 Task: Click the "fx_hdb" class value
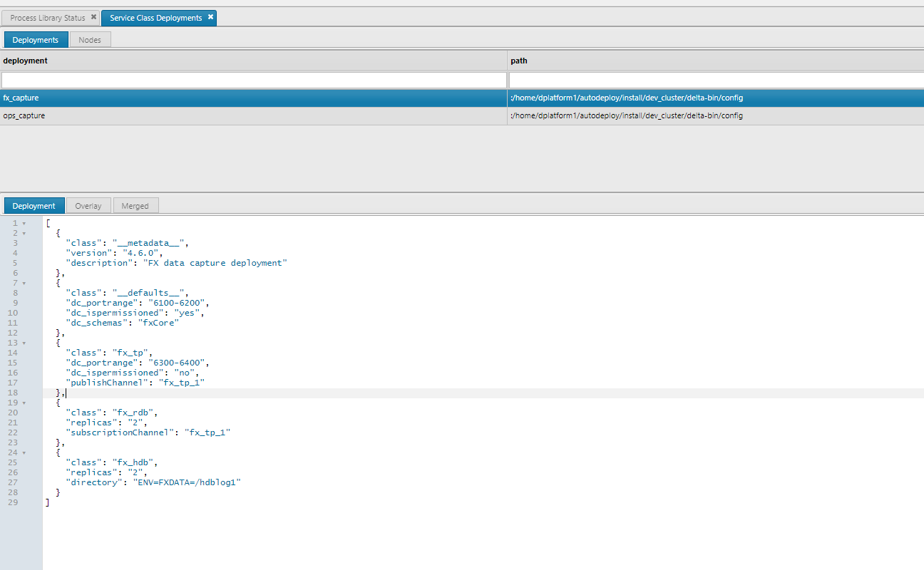coord(135,462)
